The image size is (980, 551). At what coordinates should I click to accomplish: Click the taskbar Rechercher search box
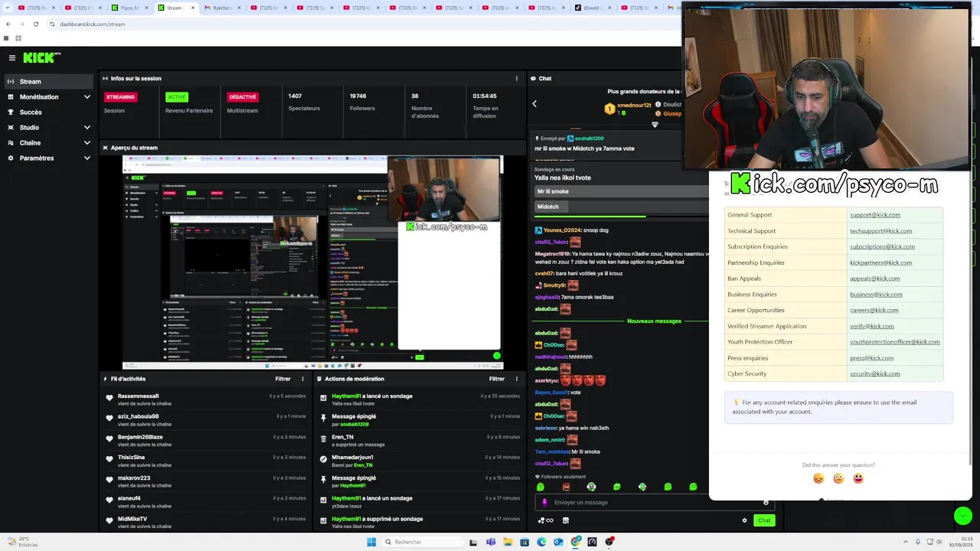pyautogui.click(x=423, y=542)
